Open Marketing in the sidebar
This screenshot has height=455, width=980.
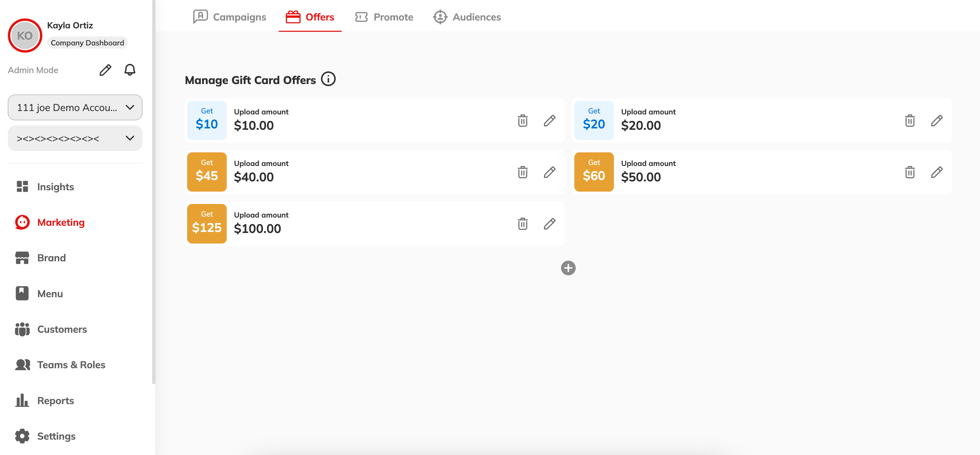click(50, 222)
